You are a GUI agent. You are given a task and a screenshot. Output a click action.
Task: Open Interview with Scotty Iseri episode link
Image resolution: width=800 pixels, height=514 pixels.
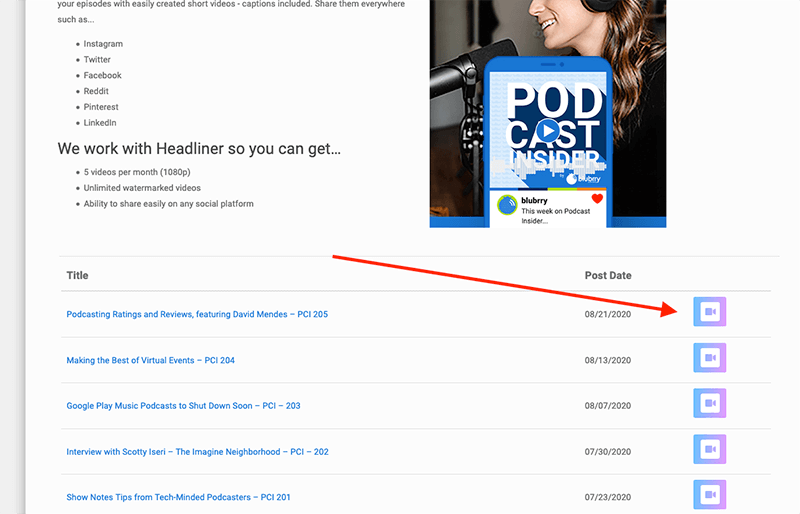[x=197, y=452]
